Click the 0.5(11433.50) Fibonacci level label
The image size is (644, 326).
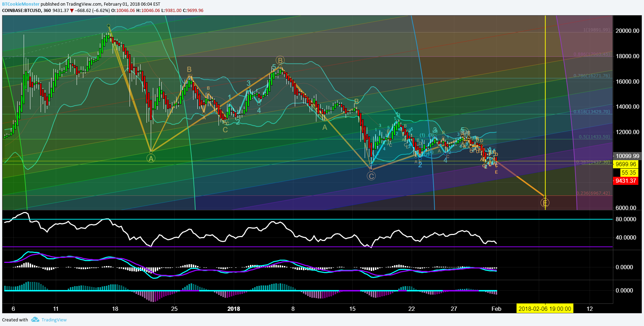click(x=594, y=137)
